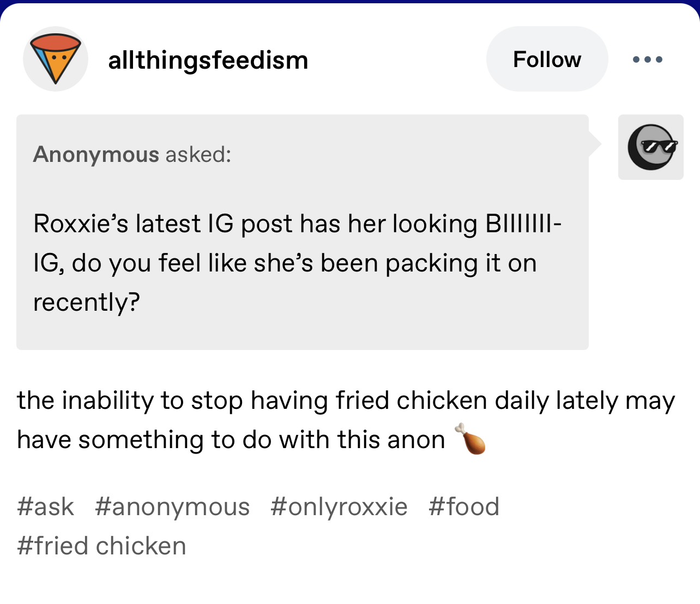The height and width of the screenshot is (604, 700).
Task: Open the three-dot post options menu
Action: (x=648, y=59)
